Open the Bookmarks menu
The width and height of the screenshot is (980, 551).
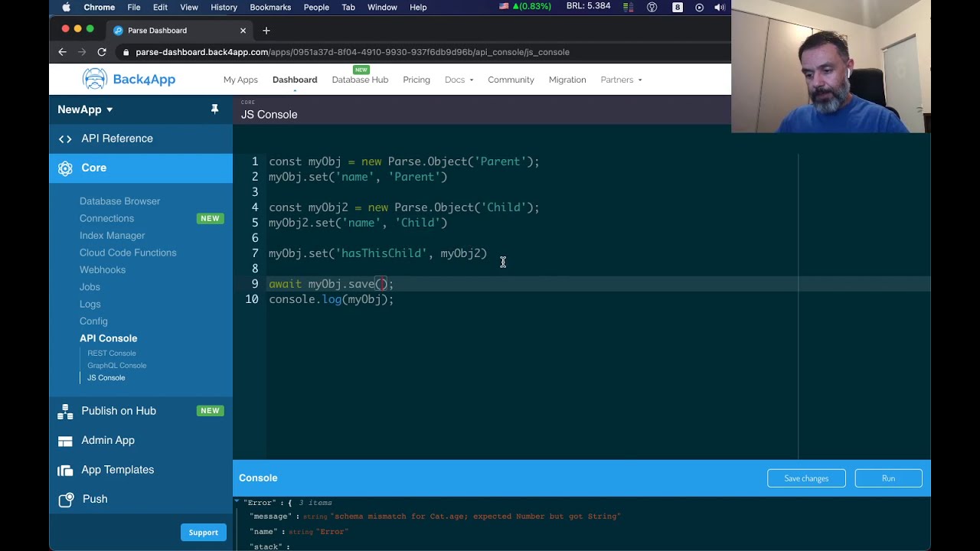click(x=270, y=7)
